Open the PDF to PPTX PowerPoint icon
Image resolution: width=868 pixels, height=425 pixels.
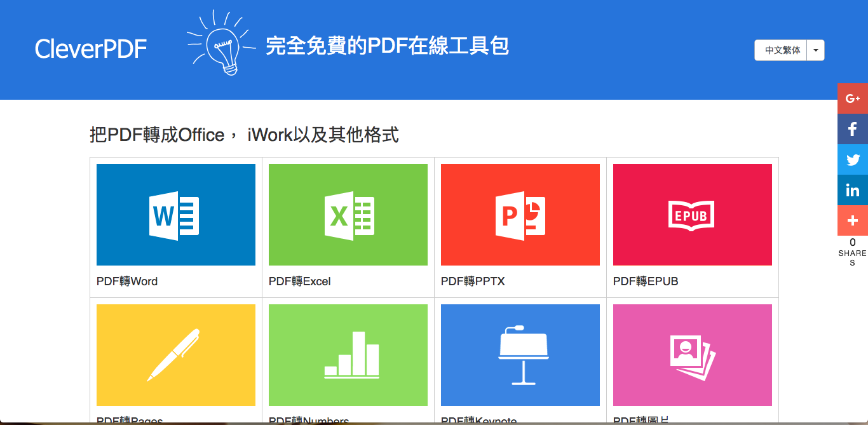click(x=520, y=215)
